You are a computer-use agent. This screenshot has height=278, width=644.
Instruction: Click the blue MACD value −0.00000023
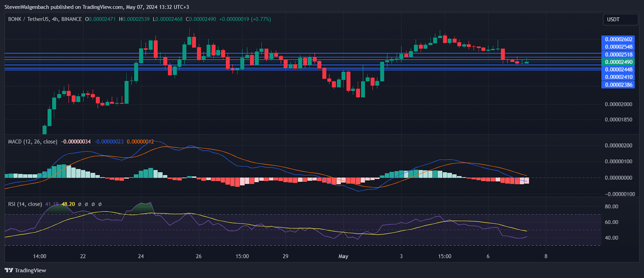109,142
